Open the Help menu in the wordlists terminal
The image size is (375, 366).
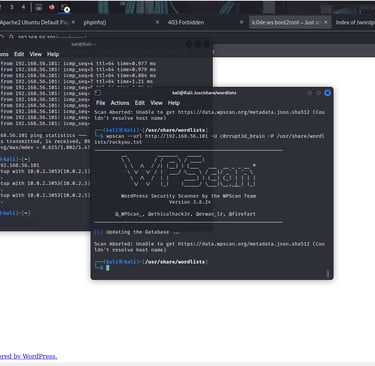coord(174,103)
